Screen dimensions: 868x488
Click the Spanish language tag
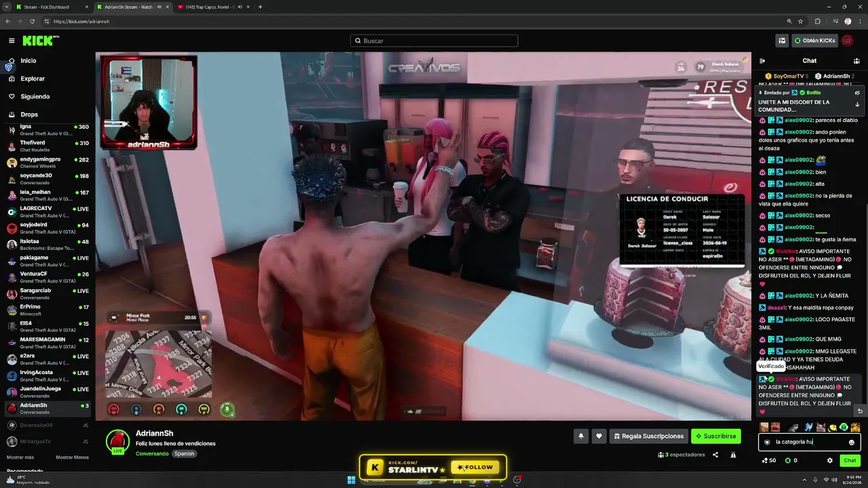click(x=184, y=453)
